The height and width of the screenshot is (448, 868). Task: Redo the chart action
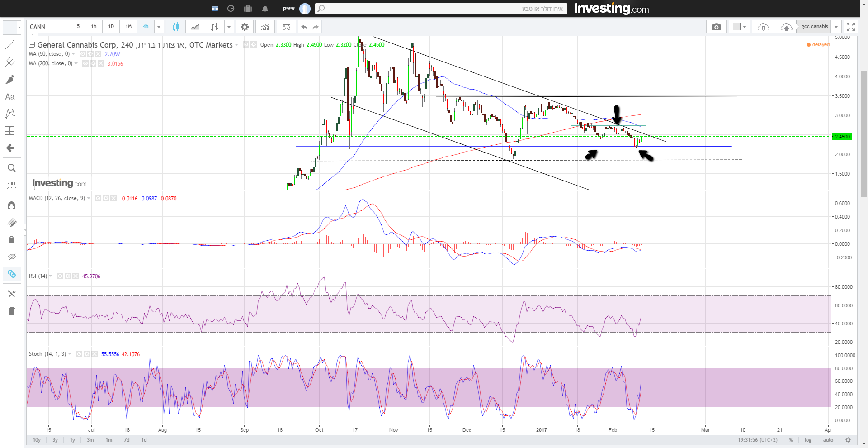[316, 27]
